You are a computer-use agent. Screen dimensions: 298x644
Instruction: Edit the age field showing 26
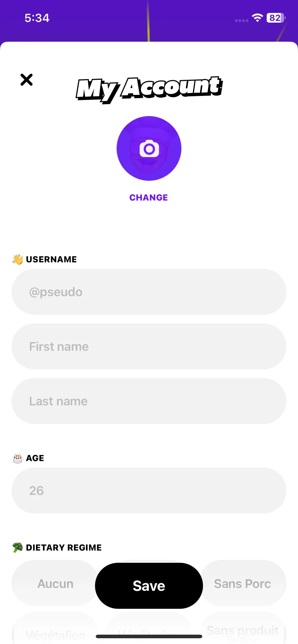coord(149,491)
